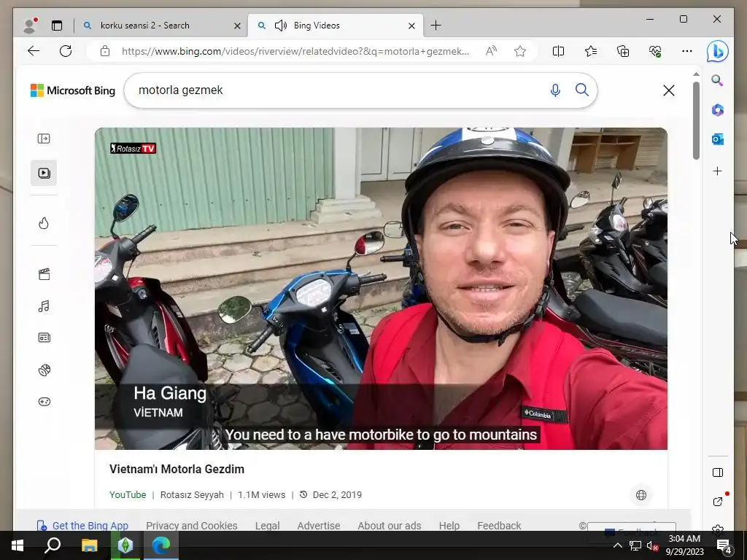This screenshot has width=747, height=560.
Task: Add this page to favorites star
Action: (x=519, y=51)
